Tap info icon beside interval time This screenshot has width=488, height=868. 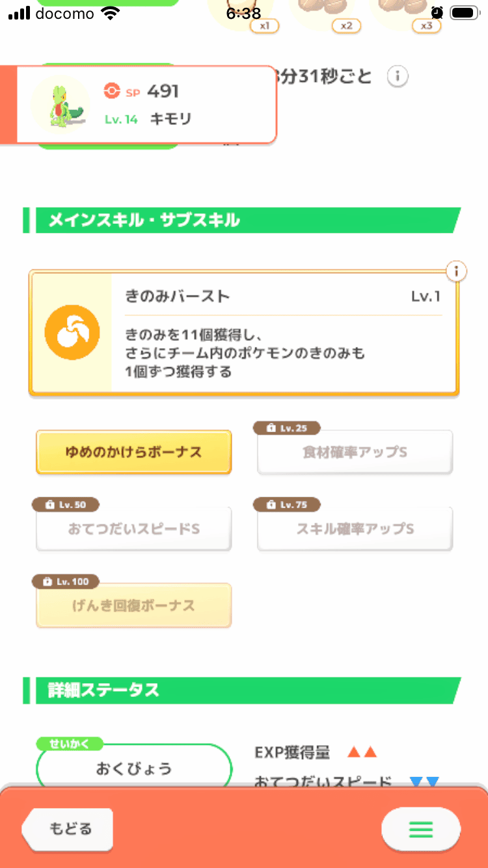pyautogui.click(x=398, y=77)
